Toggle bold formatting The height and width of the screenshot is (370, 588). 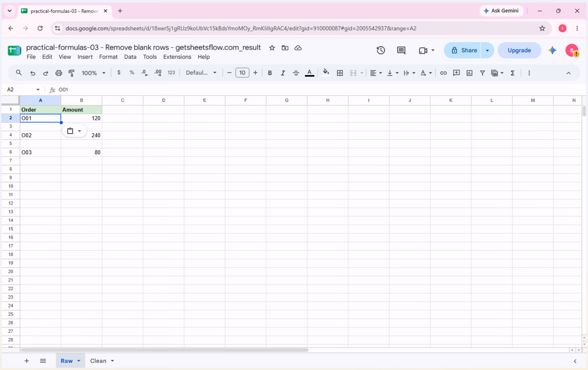[270, 73]
